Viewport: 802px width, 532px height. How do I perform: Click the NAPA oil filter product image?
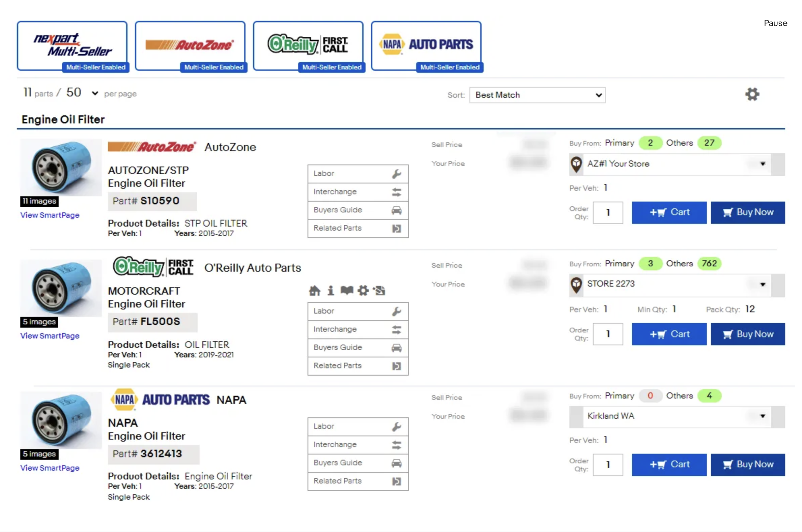[x=61, y=420]
